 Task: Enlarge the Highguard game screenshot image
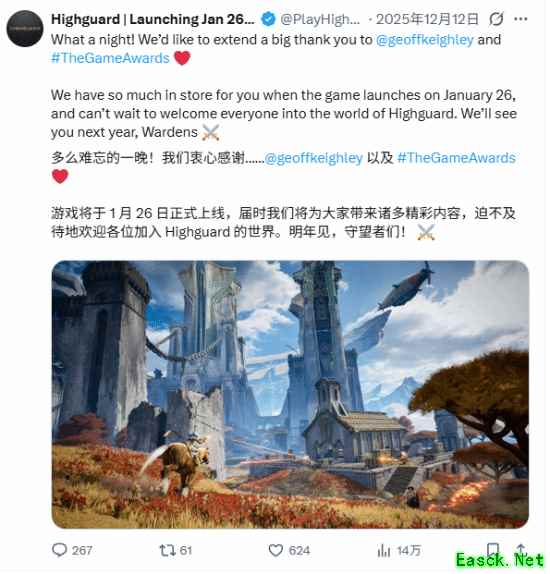[x=290, y=394]
